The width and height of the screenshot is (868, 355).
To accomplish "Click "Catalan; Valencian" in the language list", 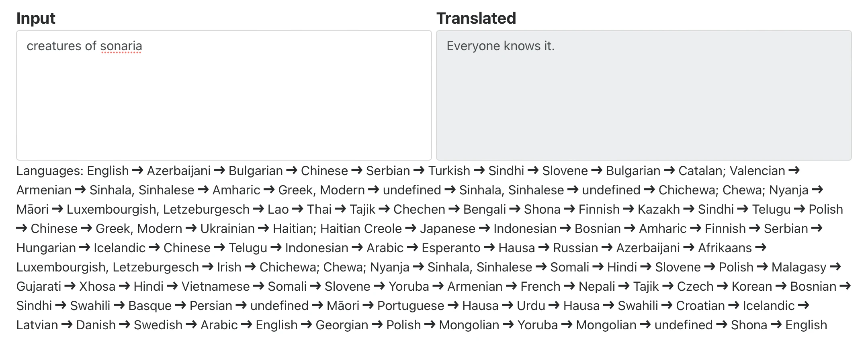I will pos(731,171).
